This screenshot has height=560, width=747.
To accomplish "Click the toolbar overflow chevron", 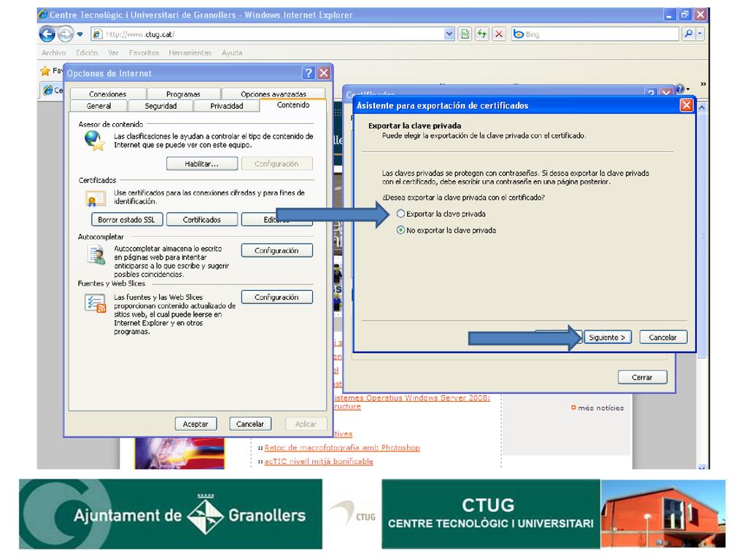I will (x=703, y=85).
